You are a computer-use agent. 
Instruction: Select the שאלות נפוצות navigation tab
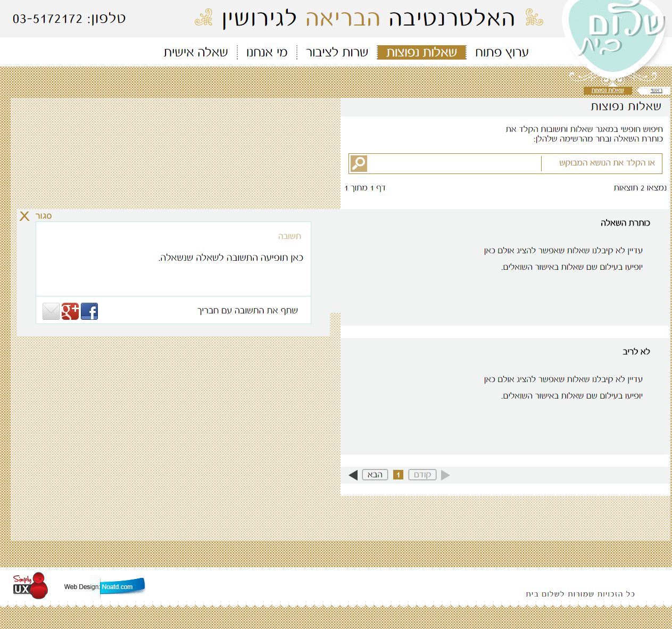(x=421, y=52)
